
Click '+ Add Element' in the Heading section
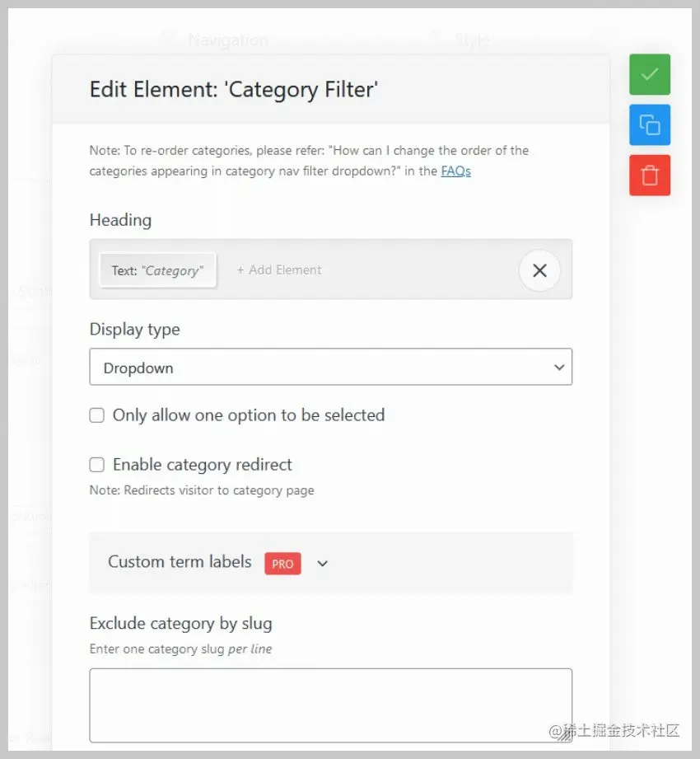coord(278,269)
